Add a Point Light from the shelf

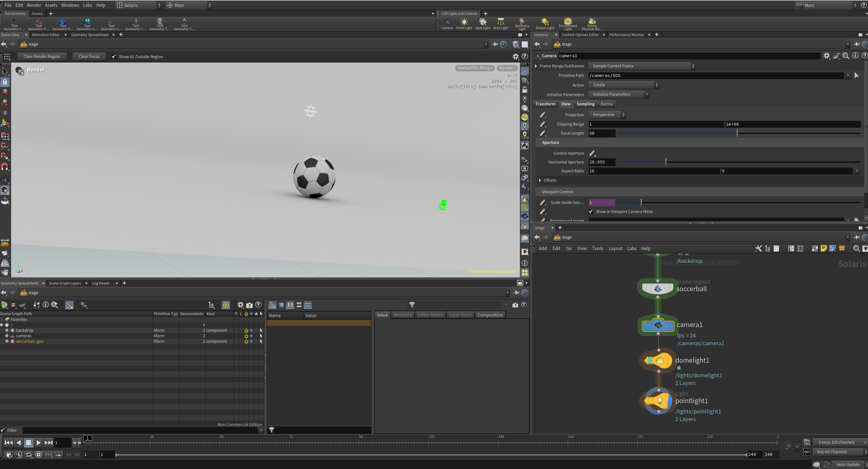(464, 24)
